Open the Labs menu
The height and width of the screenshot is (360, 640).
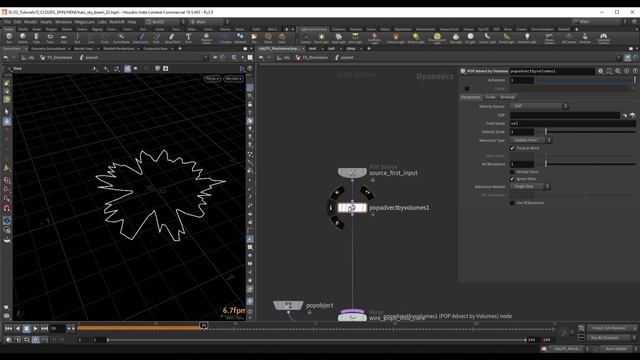(102, 22)
